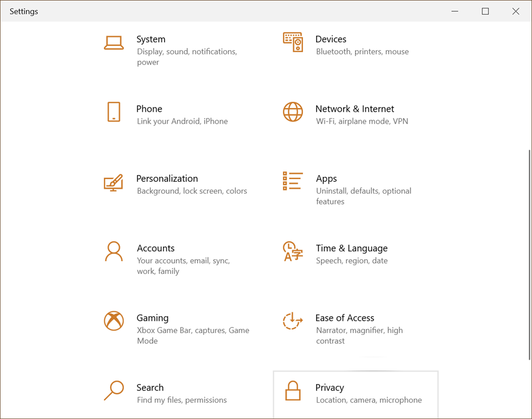Click 'Location, camera, microphone' description
This screenshot has width=532, height=419.
tap(369, 400)
